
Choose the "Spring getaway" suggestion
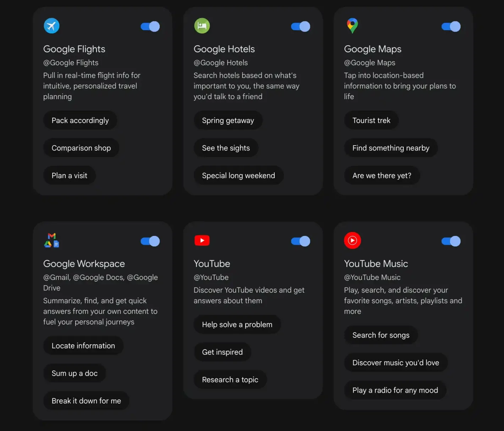(x=228, y=120)
